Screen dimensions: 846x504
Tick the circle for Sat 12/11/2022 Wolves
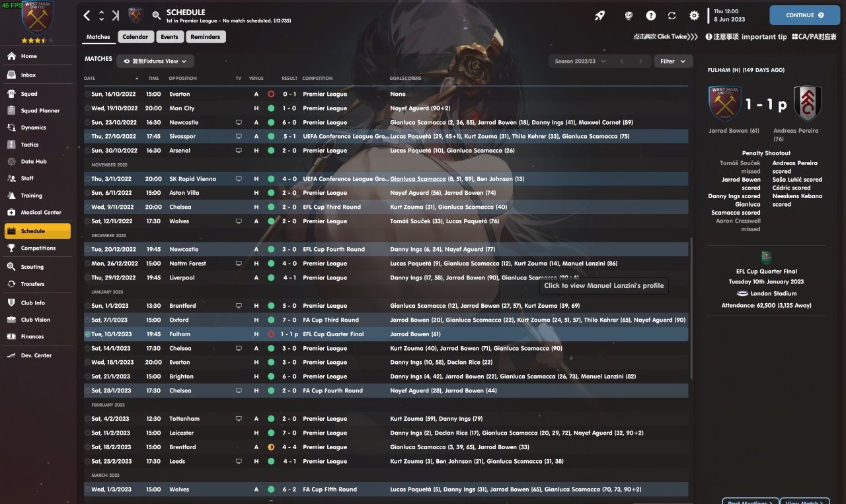coord(88,221)
